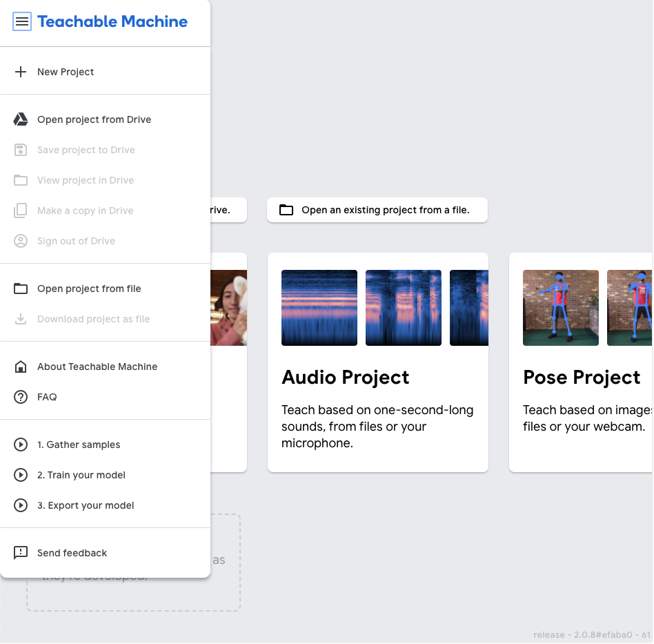
Task: Choose Make a copy in Drive
Action: click(85, 211)
